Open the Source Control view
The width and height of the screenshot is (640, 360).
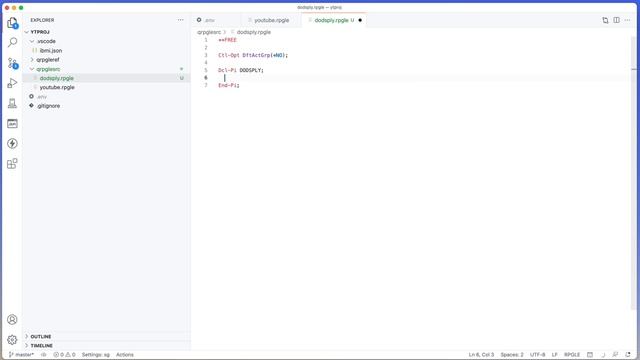coord(12,63)
